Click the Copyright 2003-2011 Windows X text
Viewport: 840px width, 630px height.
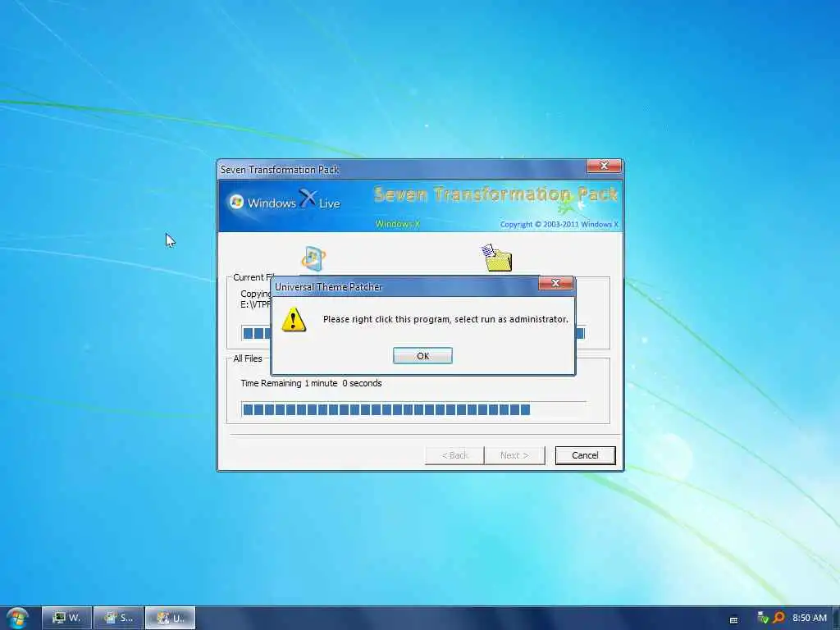click(559, 225)
